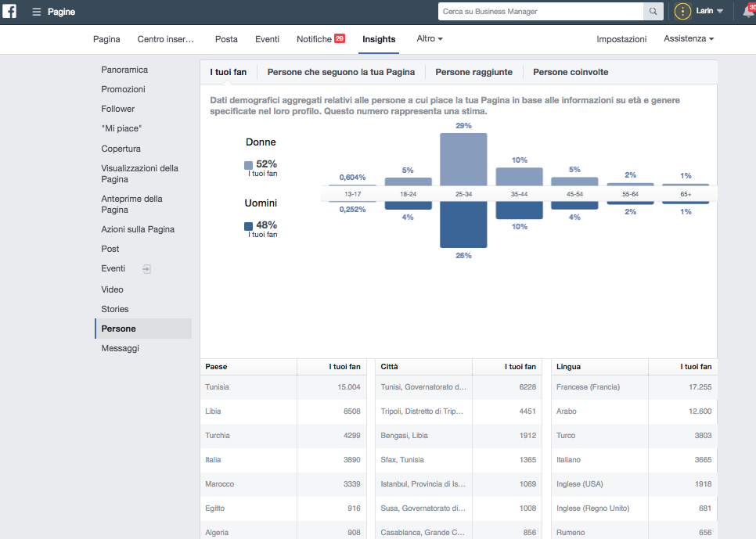Click the Tunisi, Governatorato city row
This screenshot has height=539, width=756.
click(459, 387)
